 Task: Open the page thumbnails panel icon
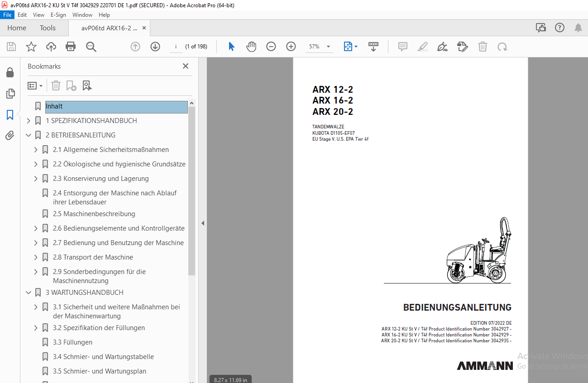tap(10, 94)
